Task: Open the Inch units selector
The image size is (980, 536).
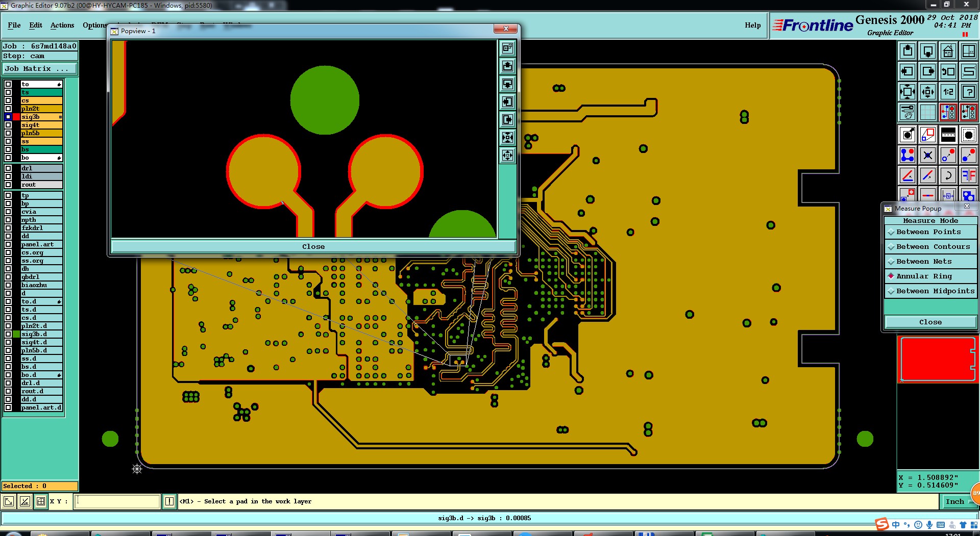Action: (x=959, y=501)
